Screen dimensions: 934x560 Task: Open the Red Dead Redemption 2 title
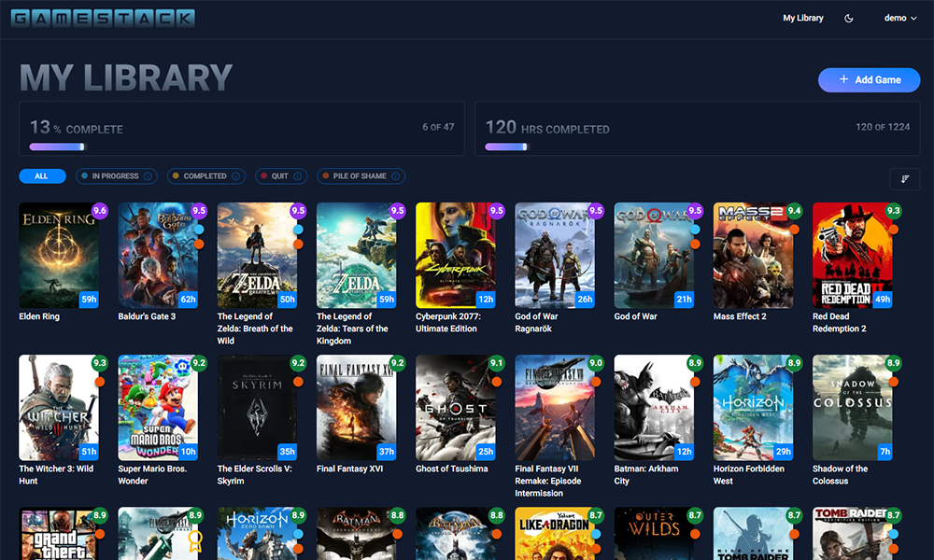point(840,323)
